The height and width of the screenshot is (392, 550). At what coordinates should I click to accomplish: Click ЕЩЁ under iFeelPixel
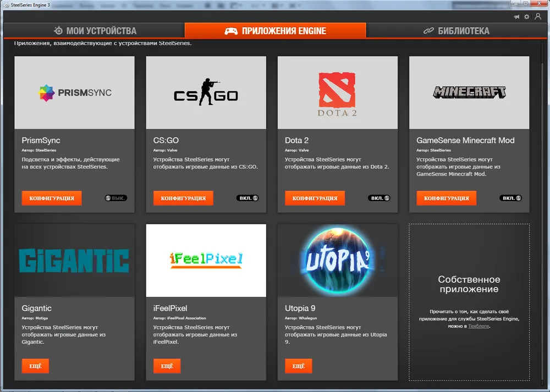click(x=167, y=366)
